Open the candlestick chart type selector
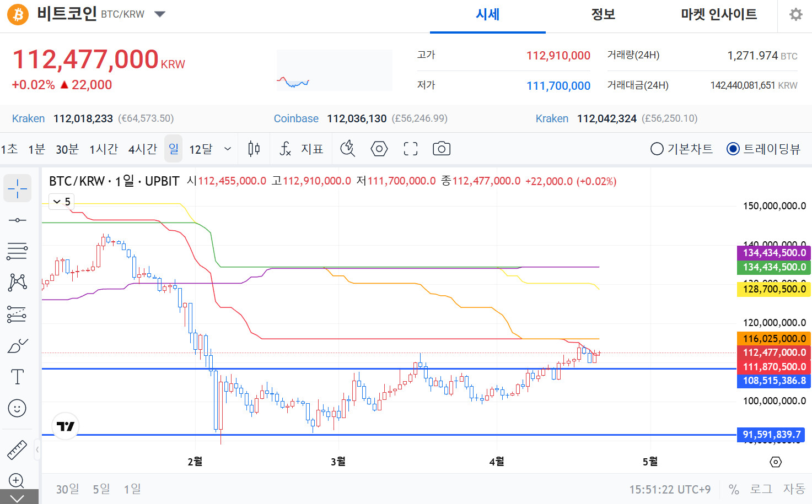 [x=254, y=149]
